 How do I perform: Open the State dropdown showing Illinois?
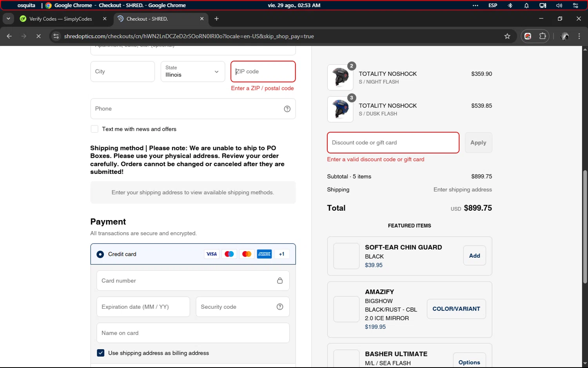click(x=193, y=71)
